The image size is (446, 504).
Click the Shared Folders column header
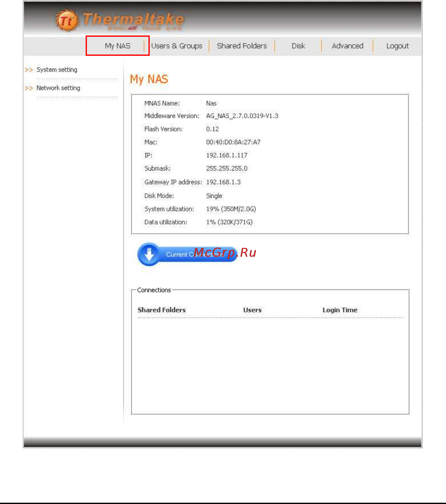[x=161, y=310]
